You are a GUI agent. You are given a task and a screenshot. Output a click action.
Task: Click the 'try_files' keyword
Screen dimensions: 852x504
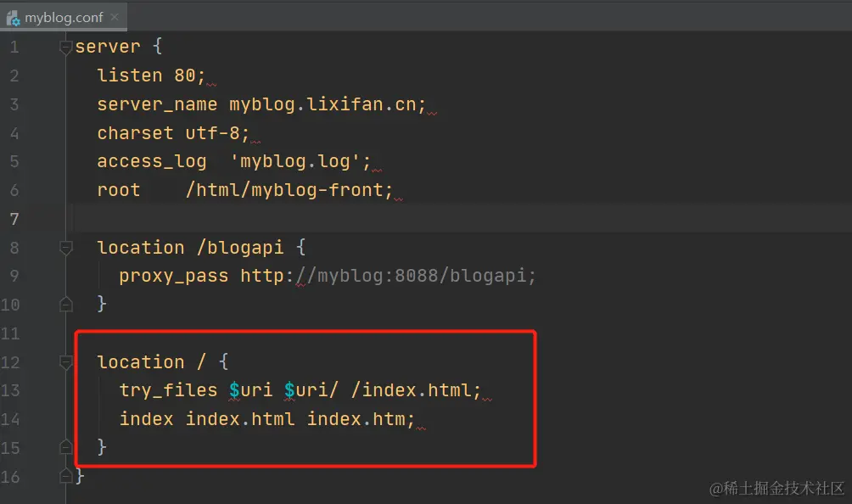(168, 390)
